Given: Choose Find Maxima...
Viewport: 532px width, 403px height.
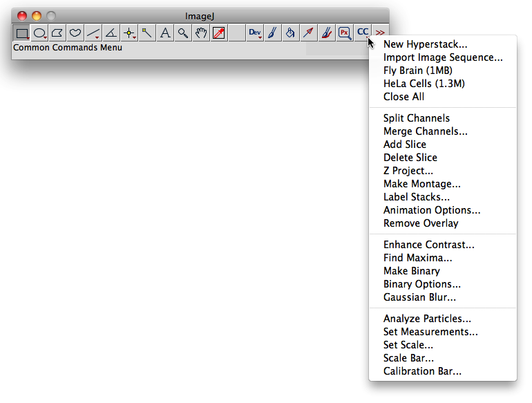Looking at the screenshot, I should pos(443,258).
